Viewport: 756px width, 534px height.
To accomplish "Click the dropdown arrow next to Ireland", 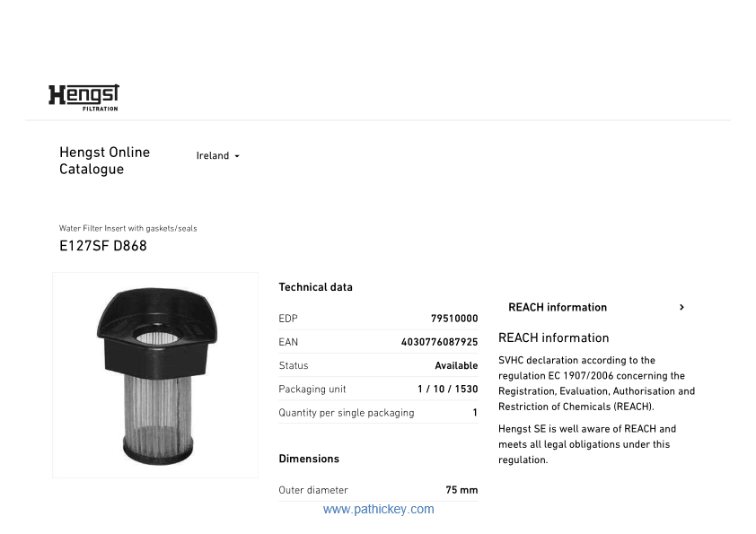I will click(x=237, y=156).
